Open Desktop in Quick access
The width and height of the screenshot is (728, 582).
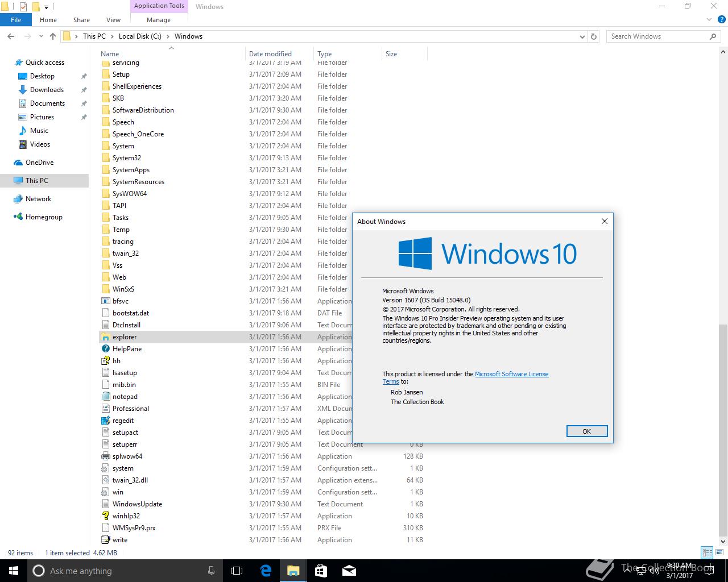pos(42,76)
